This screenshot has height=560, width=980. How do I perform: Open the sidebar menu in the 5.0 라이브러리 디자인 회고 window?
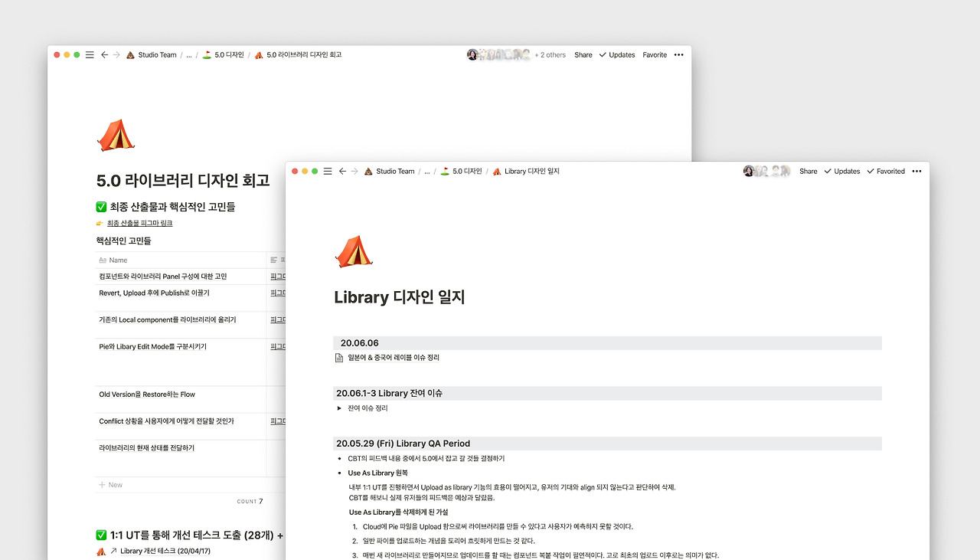tap(90, 55)
